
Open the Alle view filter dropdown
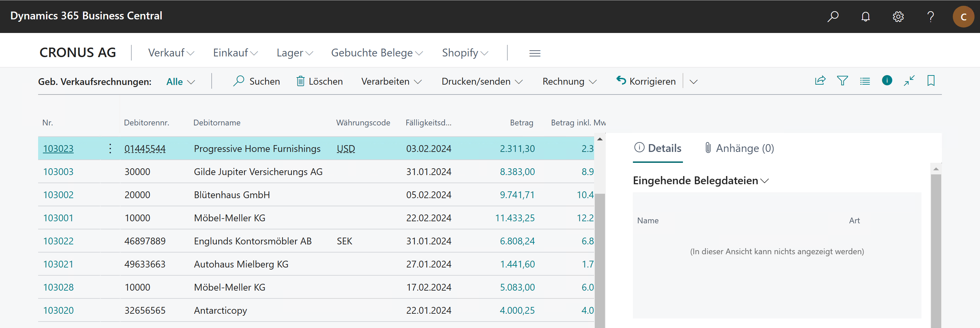tap(180, 82)
